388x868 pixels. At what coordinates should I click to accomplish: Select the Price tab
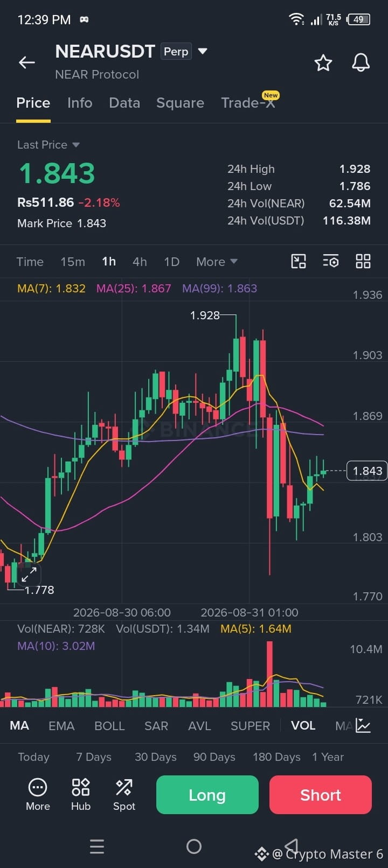(33, 103)
